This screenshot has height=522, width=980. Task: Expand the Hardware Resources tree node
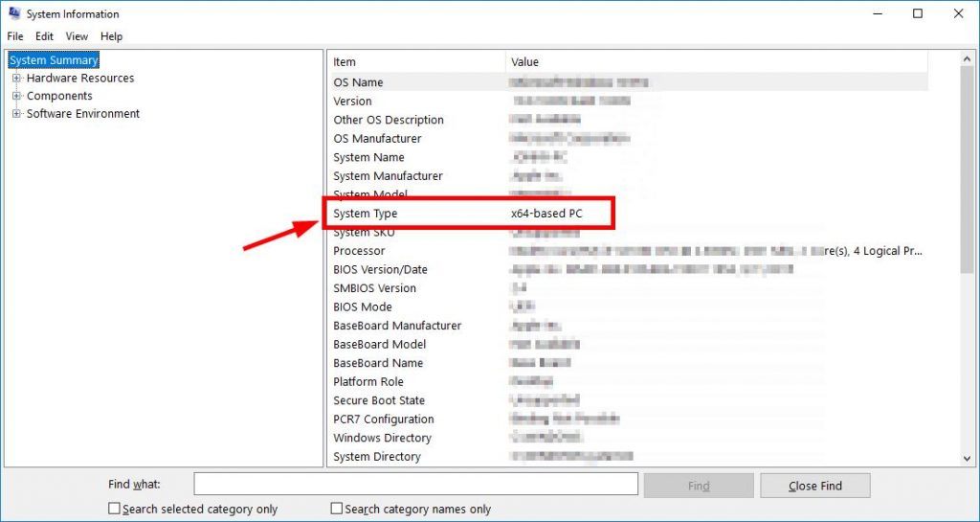[x=16, y=79]
